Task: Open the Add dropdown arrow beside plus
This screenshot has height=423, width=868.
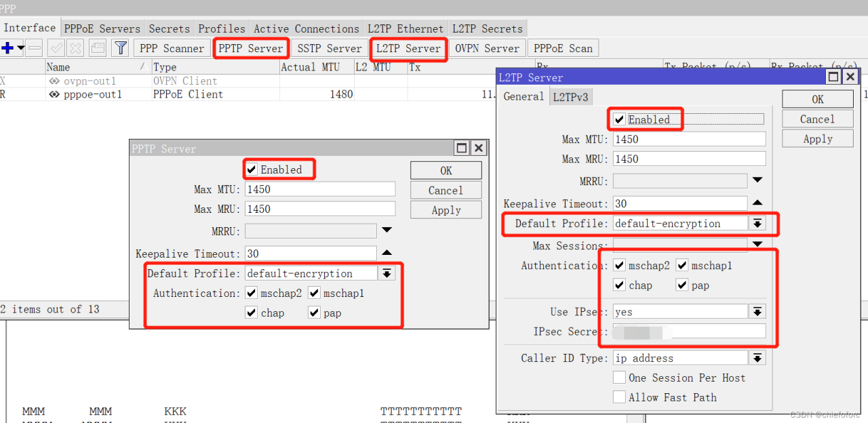Action: point(20,48)
